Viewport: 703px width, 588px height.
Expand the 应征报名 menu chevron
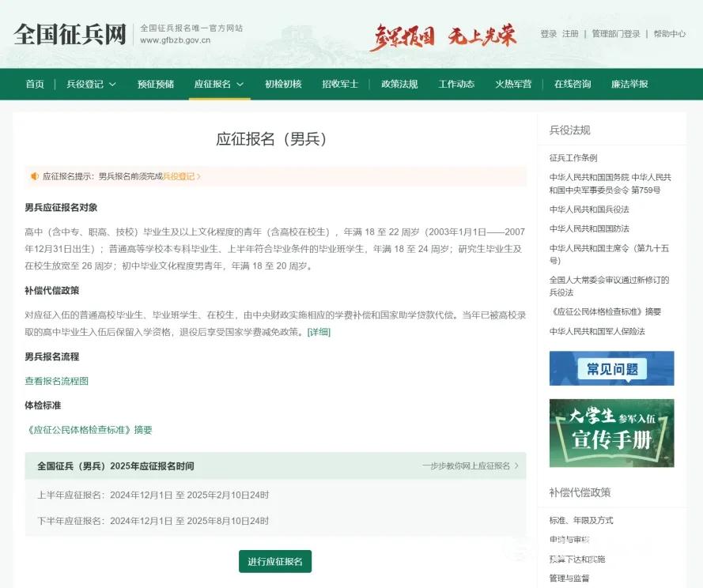(240, 85)
